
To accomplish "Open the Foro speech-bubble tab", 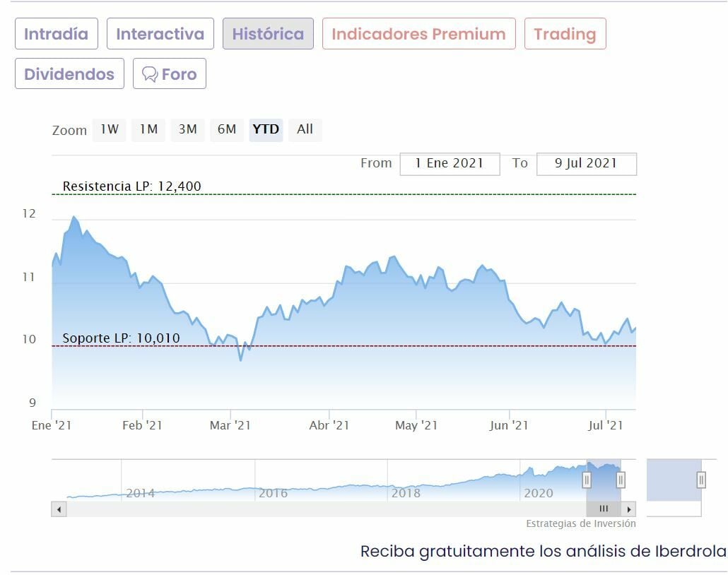I will 170,74.
